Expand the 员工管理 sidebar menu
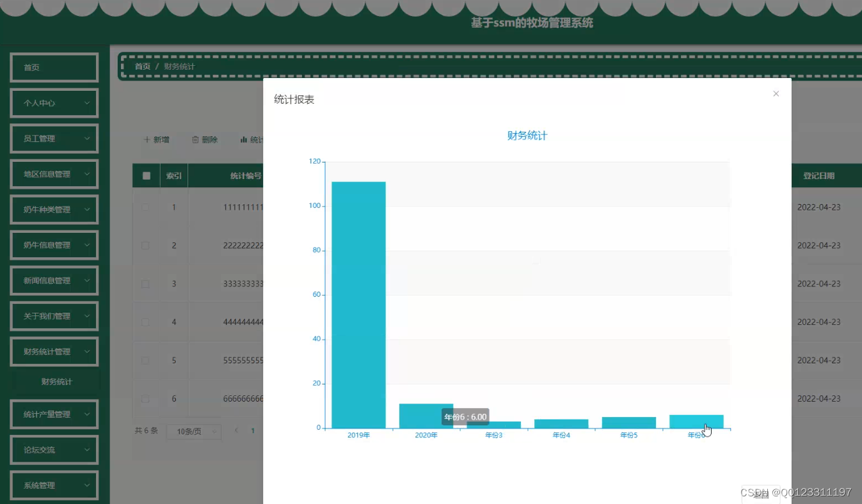Image resolution: width=862 pixels, height=504 pixels. [x=54, y=139]
